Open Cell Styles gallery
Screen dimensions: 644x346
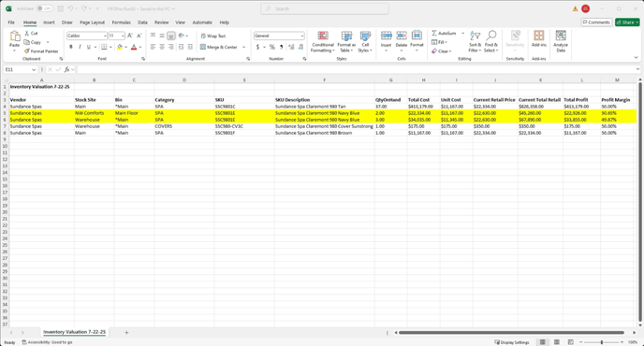click(365, 41)
